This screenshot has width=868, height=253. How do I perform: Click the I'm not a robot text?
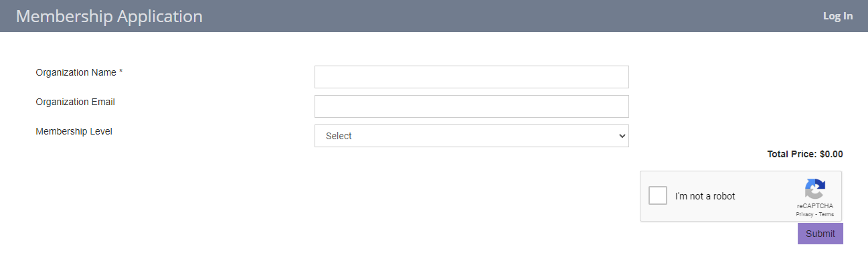click(x=705, y=196)
